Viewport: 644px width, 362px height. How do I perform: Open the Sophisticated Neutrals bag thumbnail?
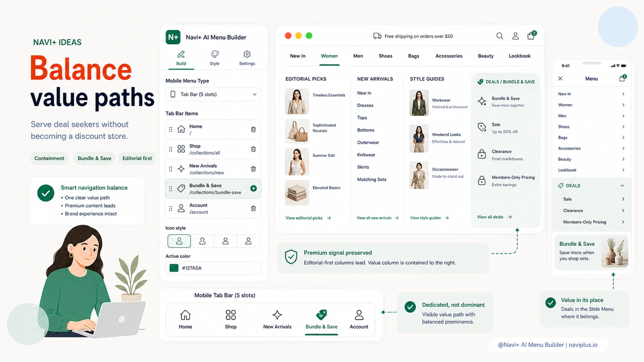[x=296, y=131]
